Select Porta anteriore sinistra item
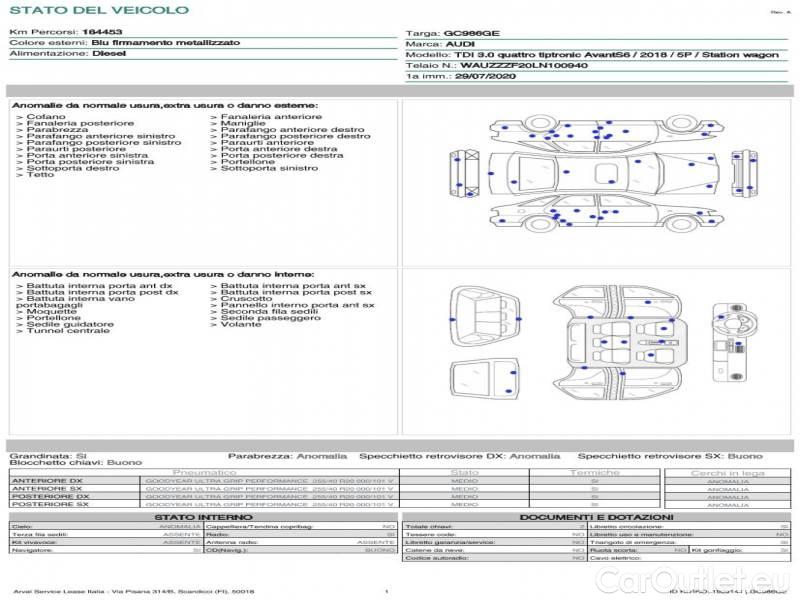800x600 pixels. tap(87, 156)
